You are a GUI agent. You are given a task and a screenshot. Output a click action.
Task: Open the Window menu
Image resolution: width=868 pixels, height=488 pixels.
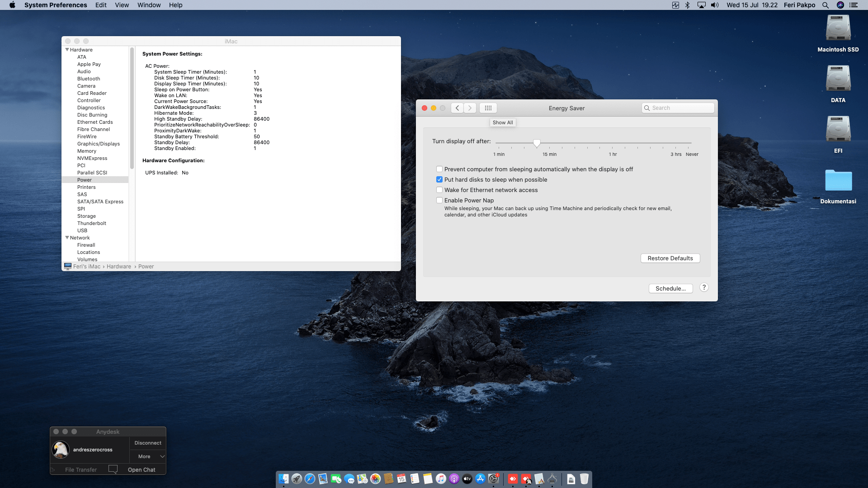point(149,5)
